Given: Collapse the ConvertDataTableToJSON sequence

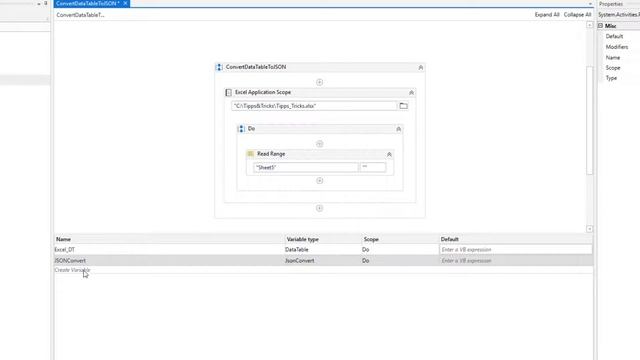Looking at the screenshot, I should 421,67.
